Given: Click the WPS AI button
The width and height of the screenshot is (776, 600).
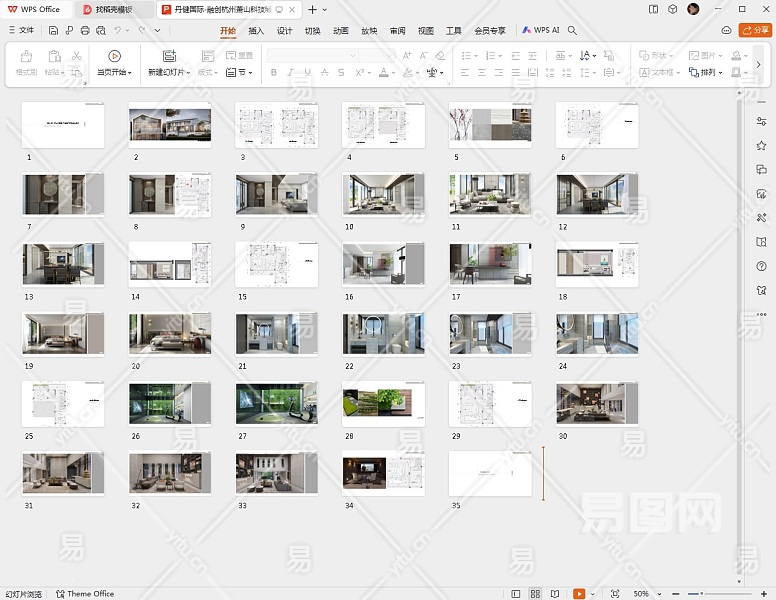Looking at the screenshot, I should [x=541, y=30].
